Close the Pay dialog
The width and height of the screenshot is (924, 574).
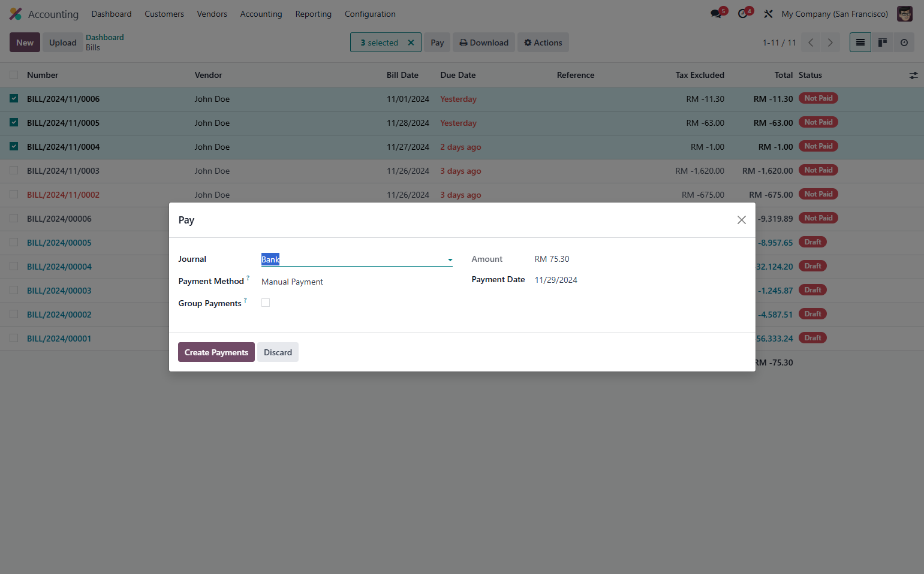pos(742,220)
